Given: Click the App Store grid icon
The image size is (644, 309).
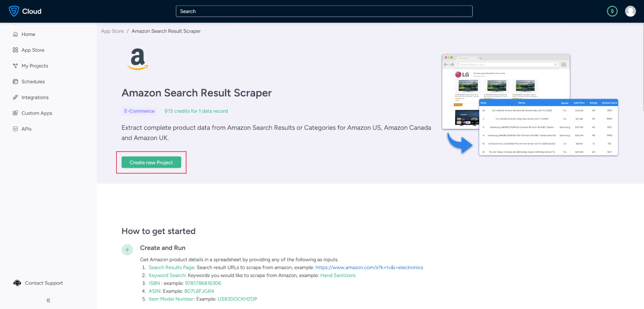Looking at the screenshot, I should (x=15, y=50).
